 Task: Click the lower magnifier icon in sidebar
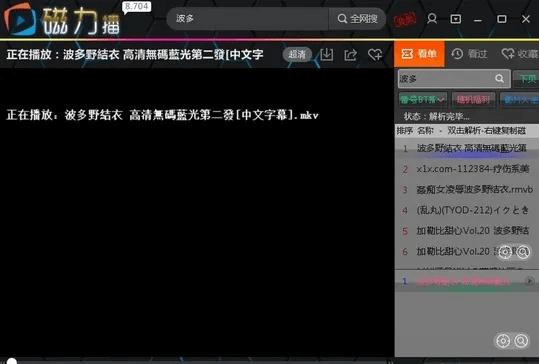tap(521, 341)
